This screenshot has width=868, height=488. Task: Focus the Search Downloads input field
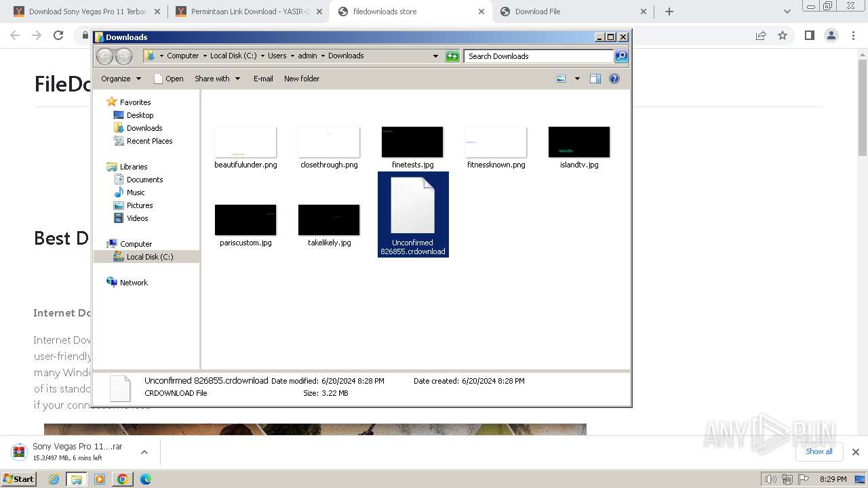[x=539, y=56]
